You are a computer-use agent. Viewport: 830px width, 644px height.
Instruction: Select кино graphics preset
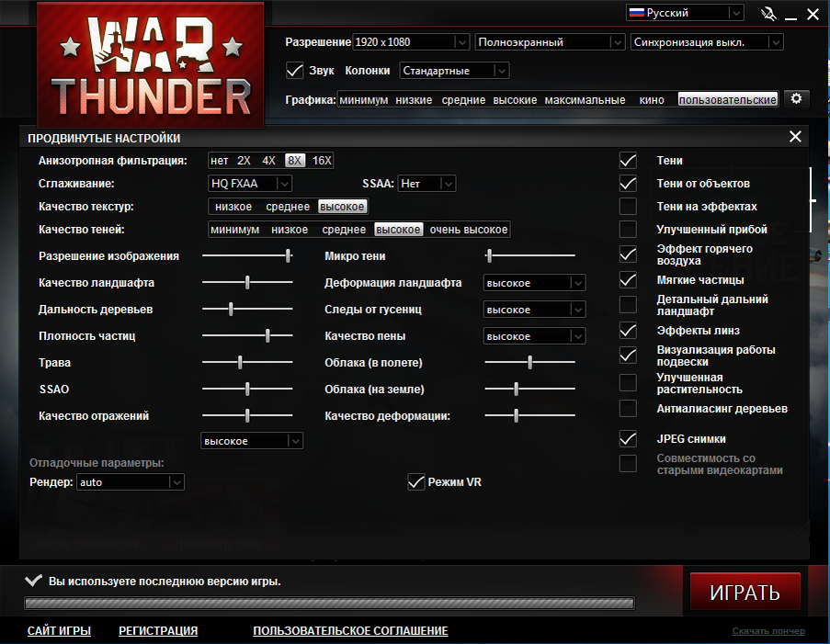coord(651,99)
